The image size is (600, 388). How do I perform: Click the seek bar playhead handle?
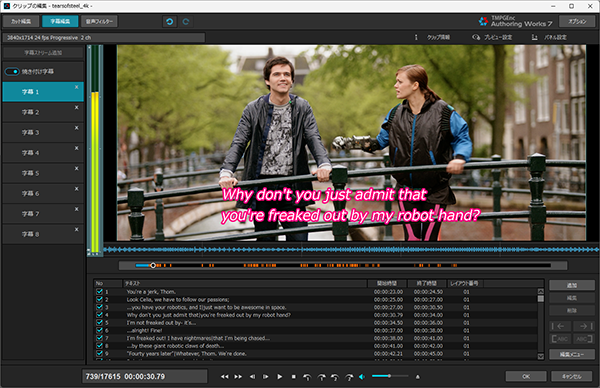pyautogui.click(x=153, y=265)
